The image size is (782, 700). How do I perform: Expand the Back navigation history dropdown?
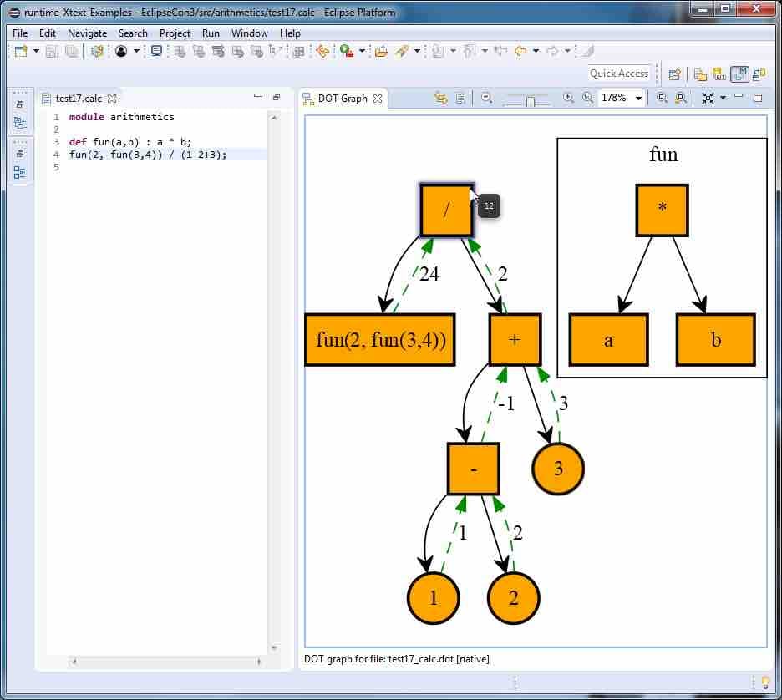click(536, 51)
